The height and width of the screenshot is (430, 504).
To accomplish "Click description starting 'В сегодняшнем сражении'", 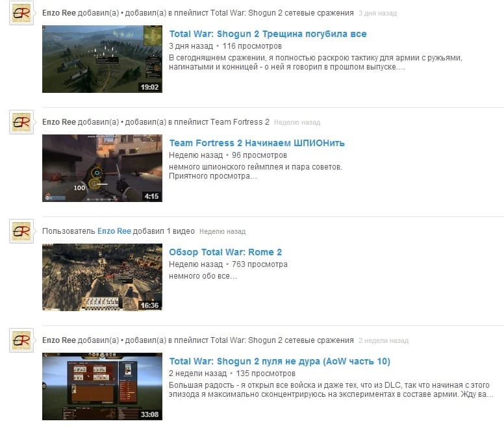I will (x=316, y=62).
